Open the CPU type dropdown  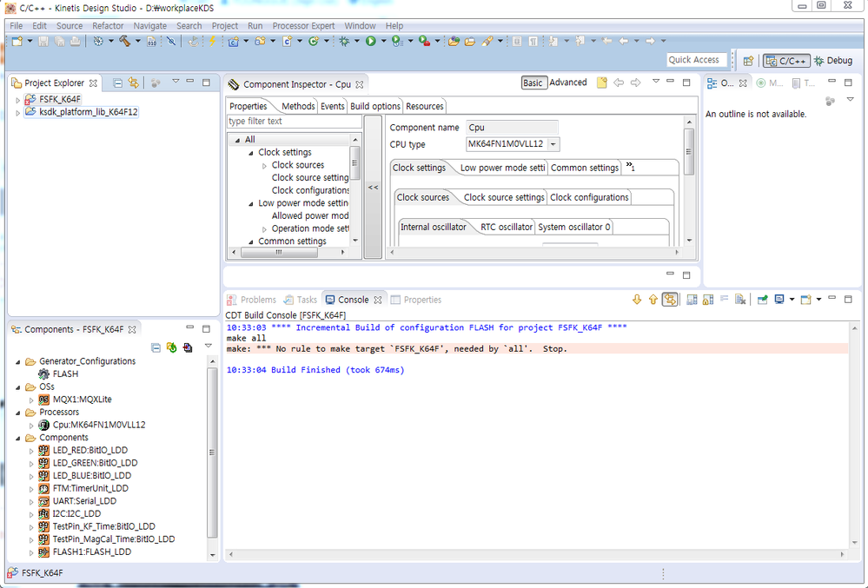(x=553, y=144)
